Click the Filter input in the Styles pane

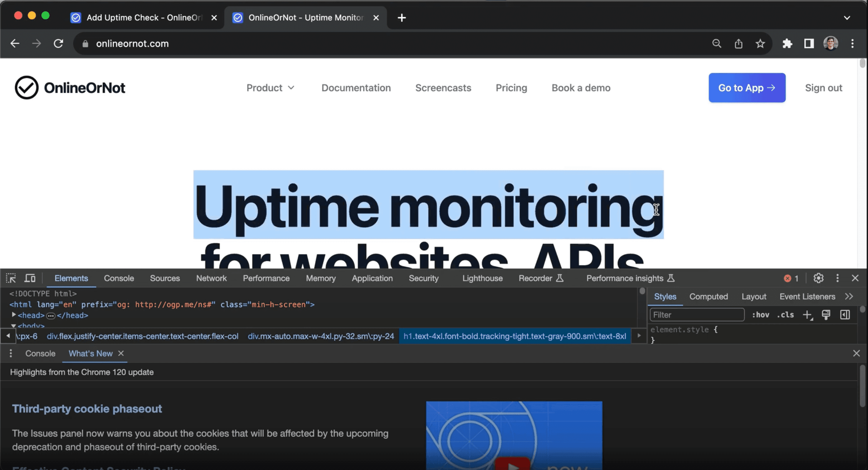(x=697, y=315)
